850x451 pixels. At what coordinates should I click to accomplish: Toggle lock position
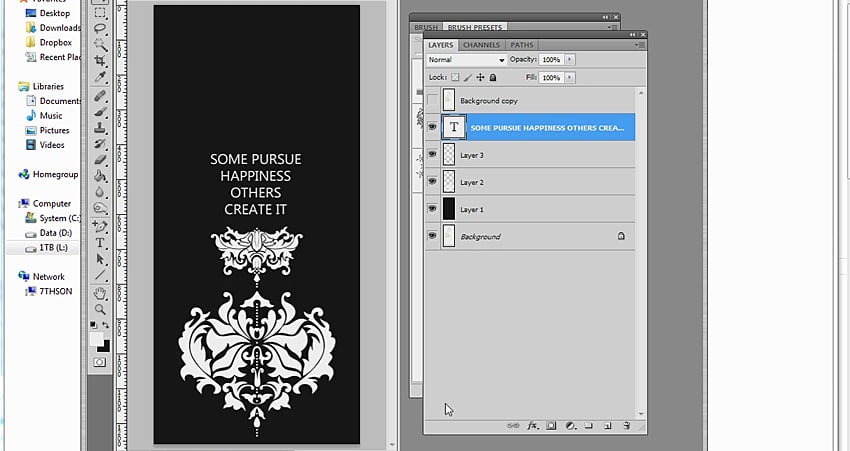click(x=480, y=78)
